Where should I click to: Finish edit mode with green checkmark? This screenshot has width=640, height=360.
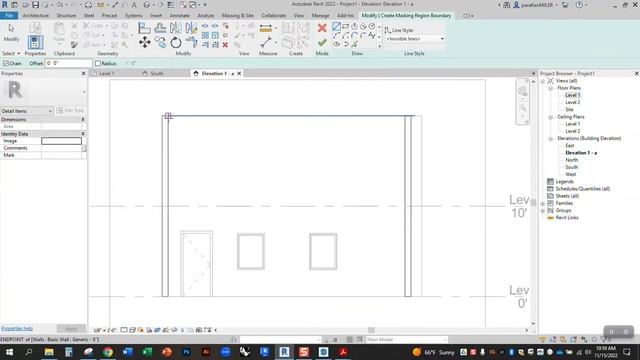[x=322, y=42]
